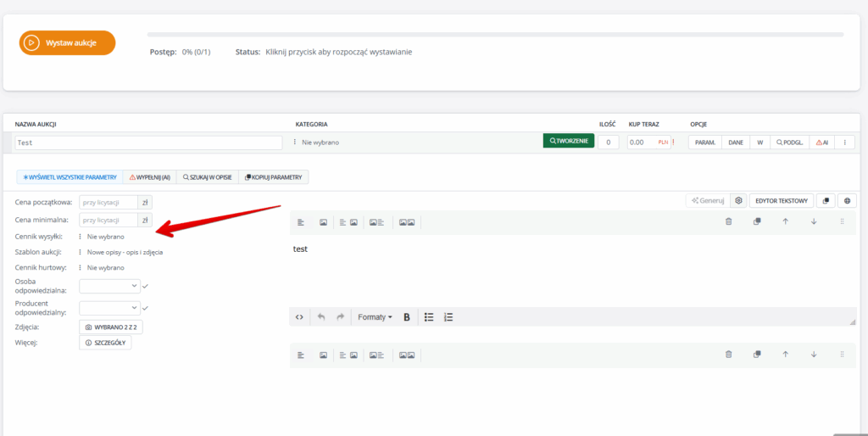Move first description section down
The width and height of the screenshot is (868, 436).
click(814, 222)
